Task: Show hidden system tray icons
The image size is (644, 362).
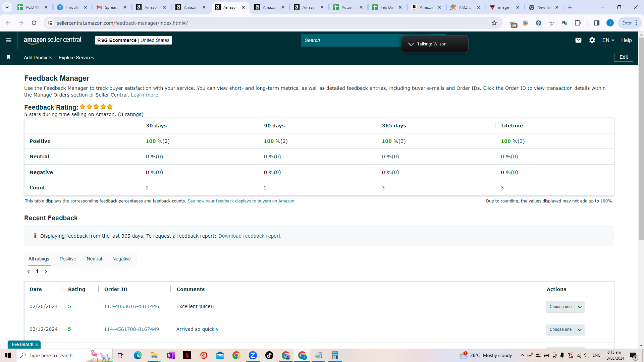Action: tap(522, 355)
